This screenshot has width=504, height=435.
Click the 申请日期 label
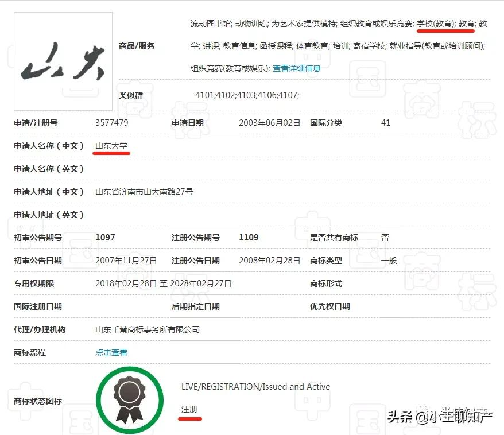click(187, 123)
